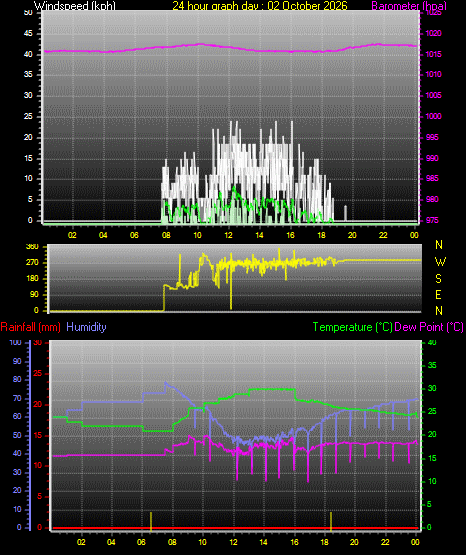
Task: Click the blue '70' humidity axis value
Action: click(17, 399)
